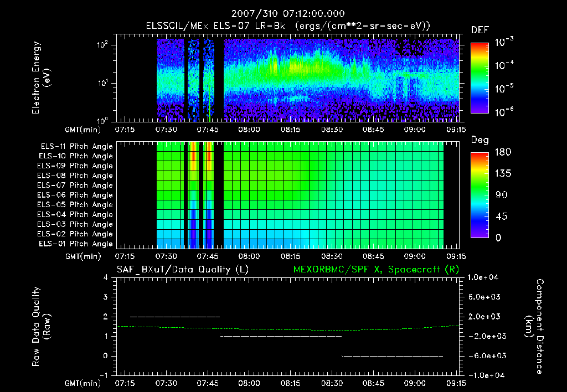Click the 90 value on Deg scale
Viewport: 567px width, 392px height.
click(x=502, y=195)
